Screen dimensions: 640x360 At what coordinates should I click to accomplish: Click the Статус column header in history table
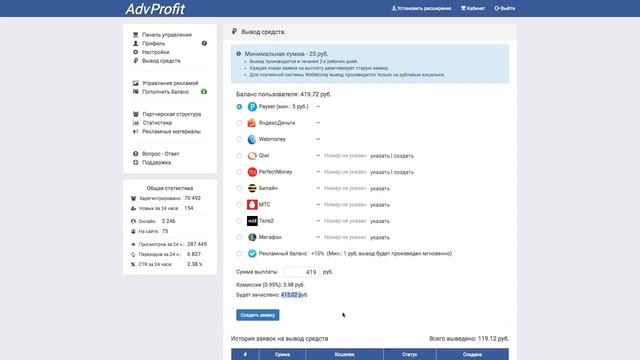click(x=409, y=355)
